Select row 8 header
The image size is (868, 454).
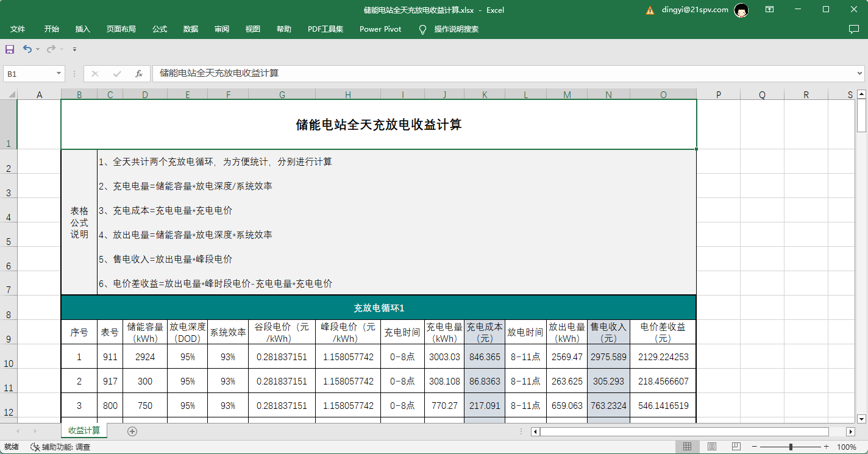(9, 308)
